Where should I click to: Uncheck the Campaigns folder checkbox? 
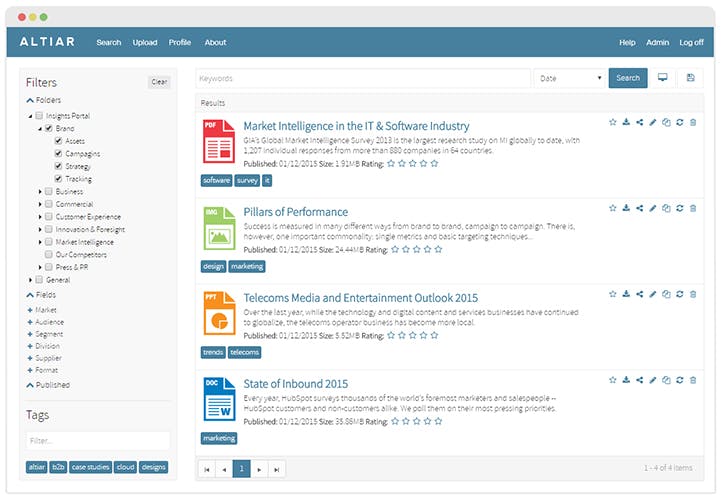tap(58, 153)
